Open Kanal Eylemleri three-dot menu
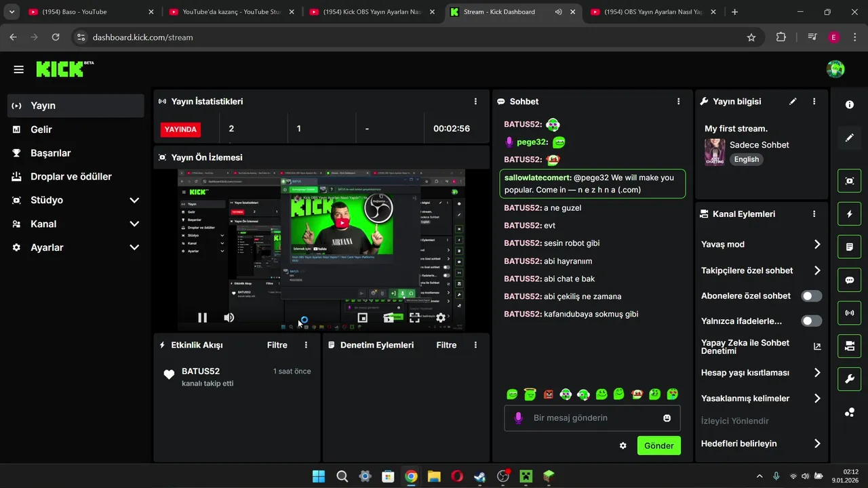This screenshot has width=868, height=488. 814,213
